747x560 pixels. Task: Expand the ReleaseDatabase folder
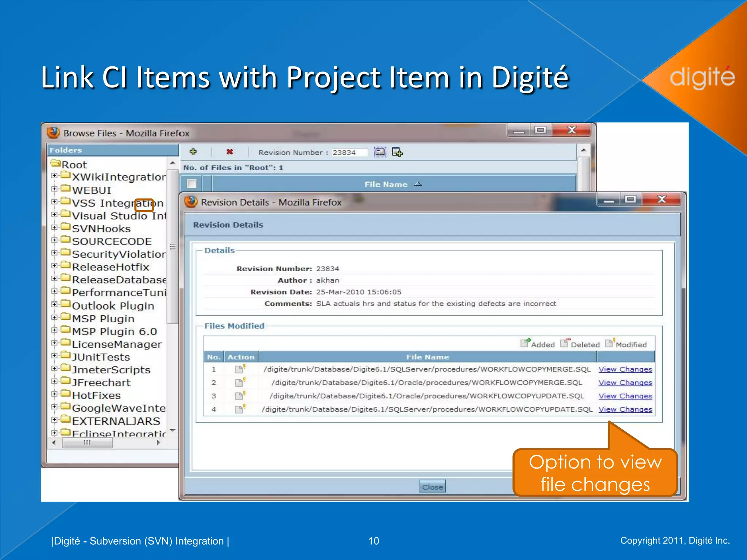pos(54,278)
